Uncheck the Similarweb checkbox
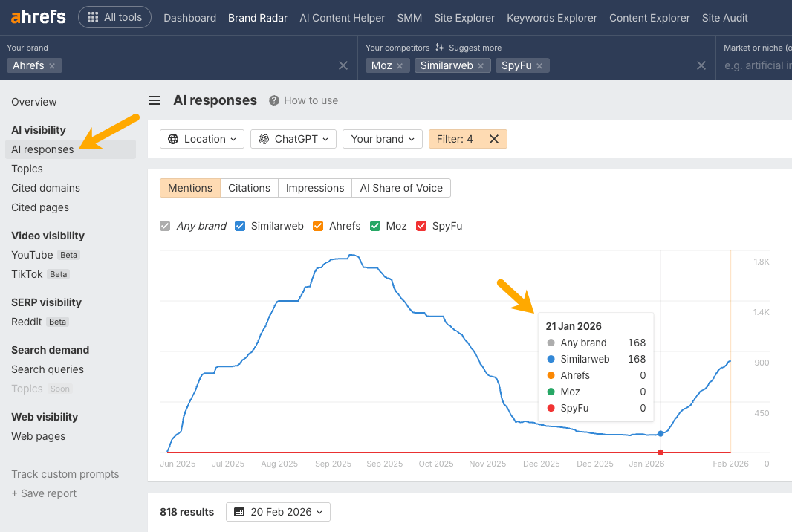This screenshot has height=532, width=792. coord(240,226)
